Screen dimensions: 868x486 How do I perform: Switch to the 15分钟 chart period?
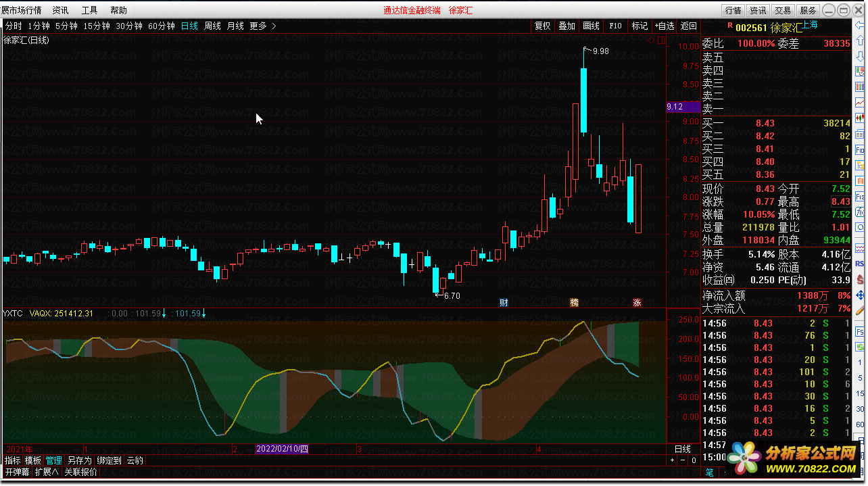click(97, 26)
